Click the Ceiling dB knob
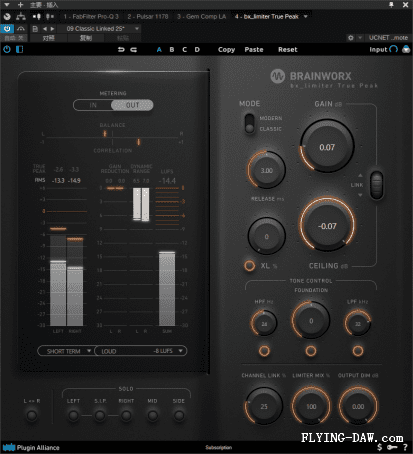 tap(327, 224)
